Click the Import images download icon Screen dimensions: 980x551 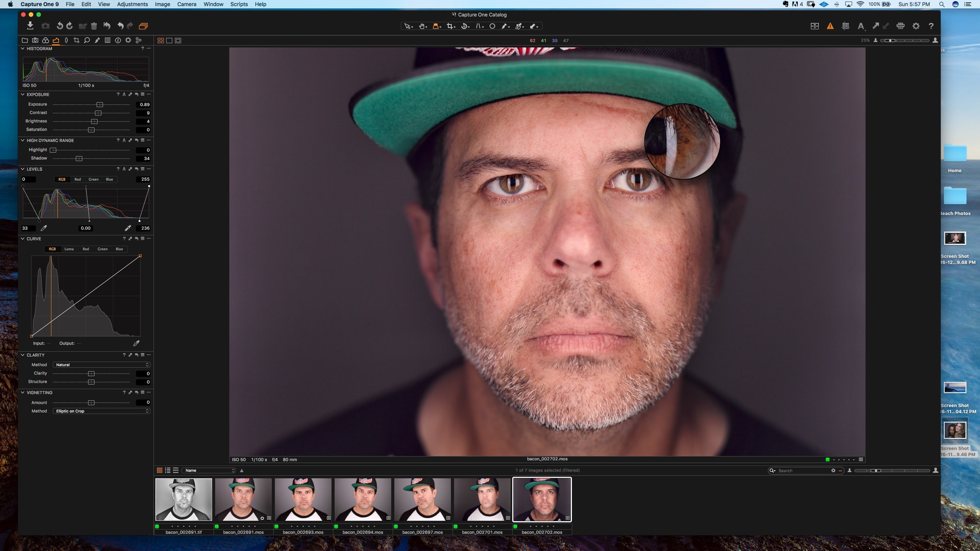tap(30, 26)
